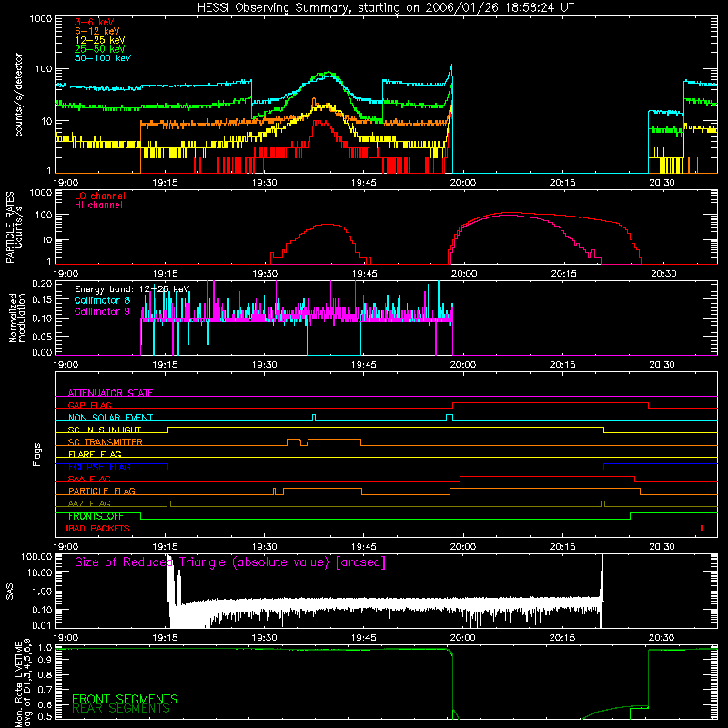Click the SC_IN_SUNLIGHT flag label
The height and width of the screenshot is (728, 728).
pos(105,430)
